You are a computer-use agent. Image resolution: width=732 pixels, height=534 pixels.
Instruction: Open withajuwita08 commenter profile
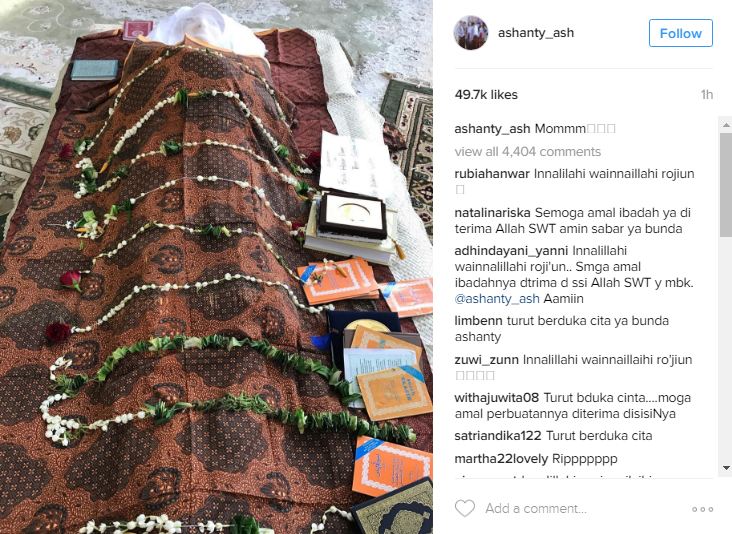[497, 398]
